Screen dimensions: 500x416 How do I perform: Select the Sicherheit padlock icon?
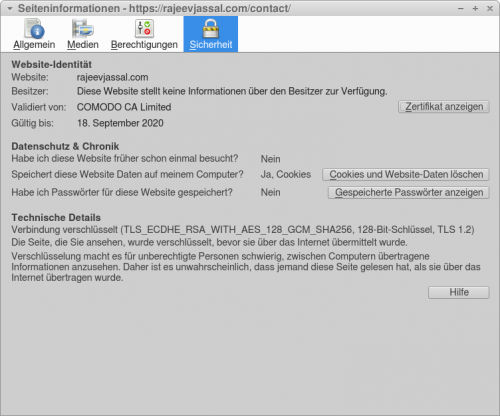tap(211, 28)
